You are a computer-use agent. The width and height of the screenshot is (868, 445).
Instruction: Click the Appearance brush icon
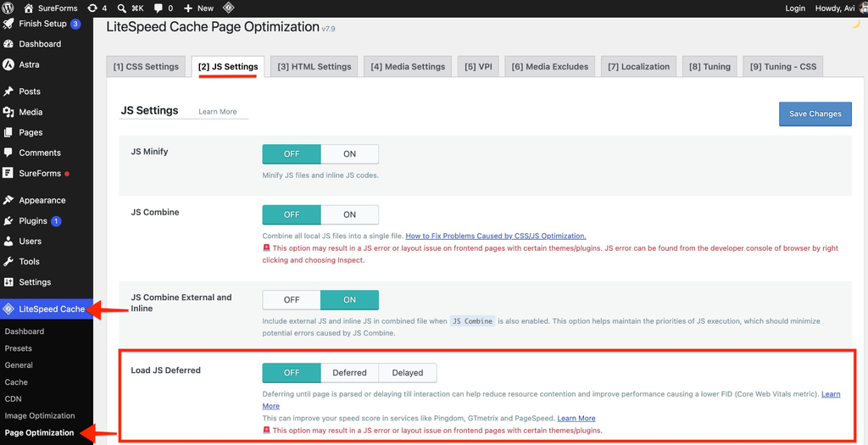[x=8, y=200]
